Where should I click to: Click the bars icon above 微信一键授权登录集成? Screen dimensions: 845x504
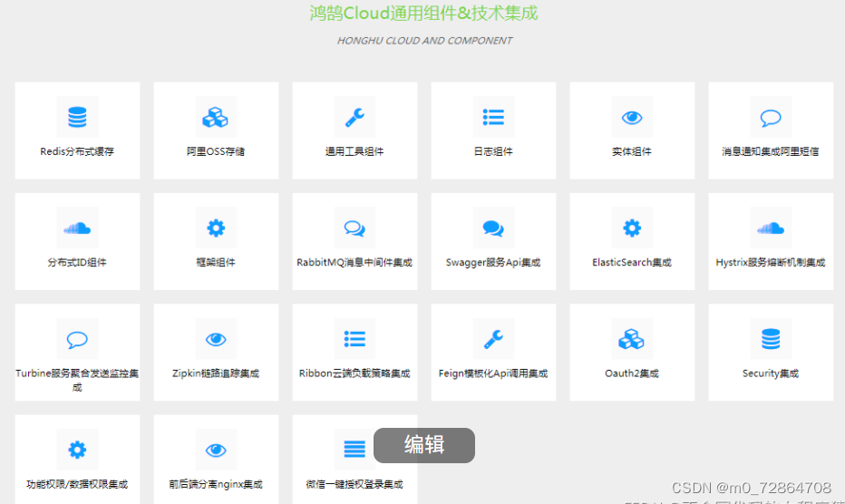point(355,449)
